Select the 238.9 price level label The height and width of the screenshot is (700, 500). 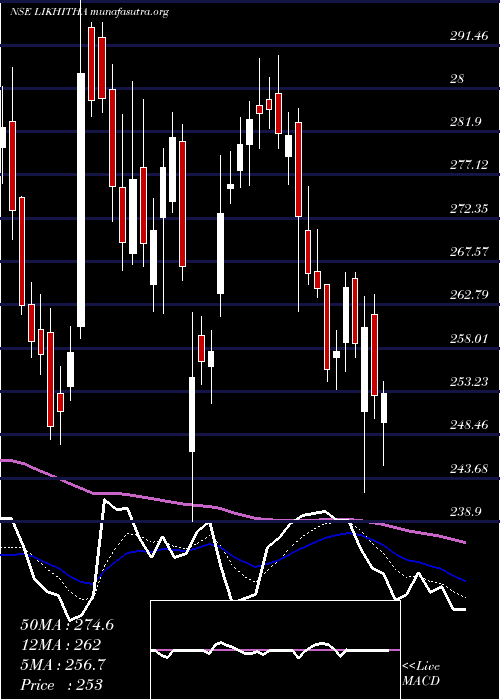click(466, 512)
